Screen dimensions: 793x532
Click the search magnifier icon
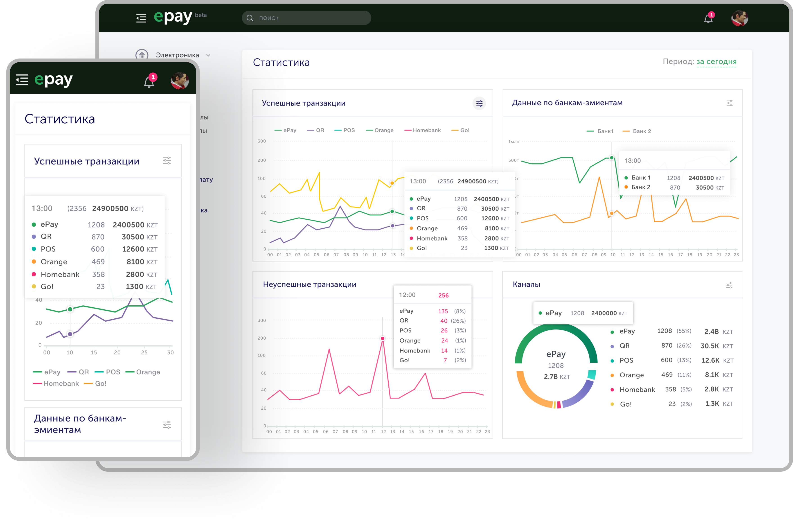pos(250,18)
